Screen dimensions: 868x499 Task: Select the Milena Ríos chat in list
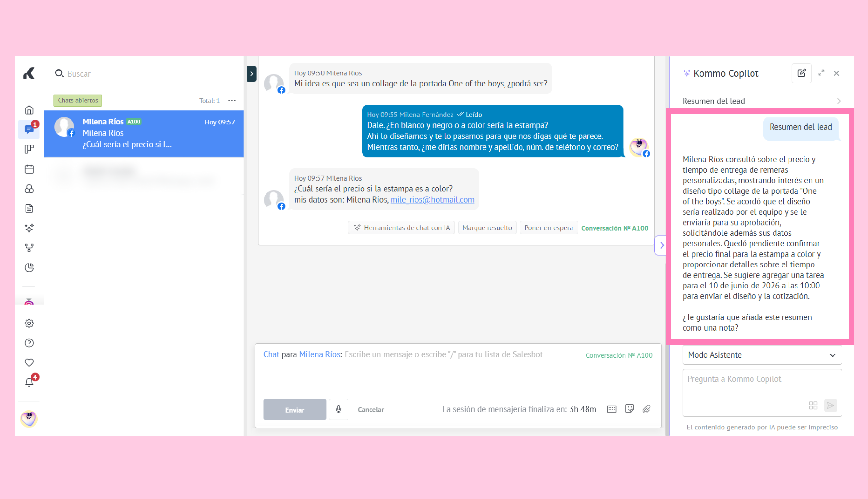point(144,134)
